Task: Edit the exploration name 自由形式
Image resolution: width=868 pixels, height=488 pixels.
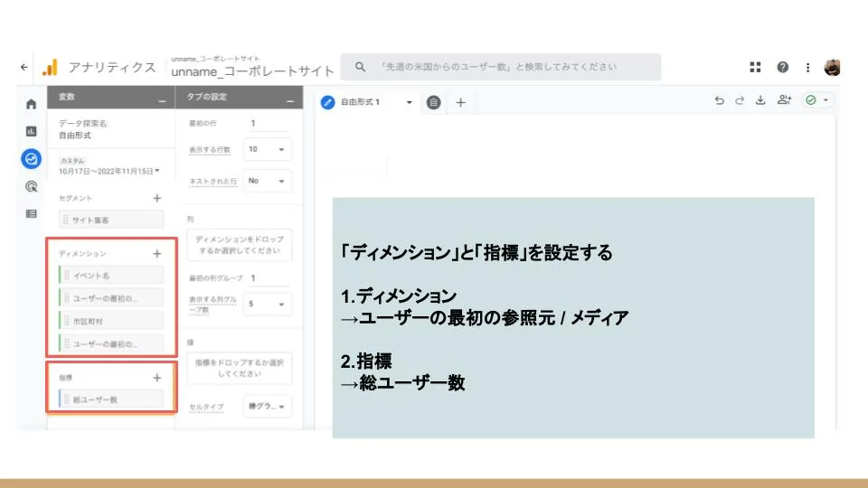Action: [x=75, y=135]
